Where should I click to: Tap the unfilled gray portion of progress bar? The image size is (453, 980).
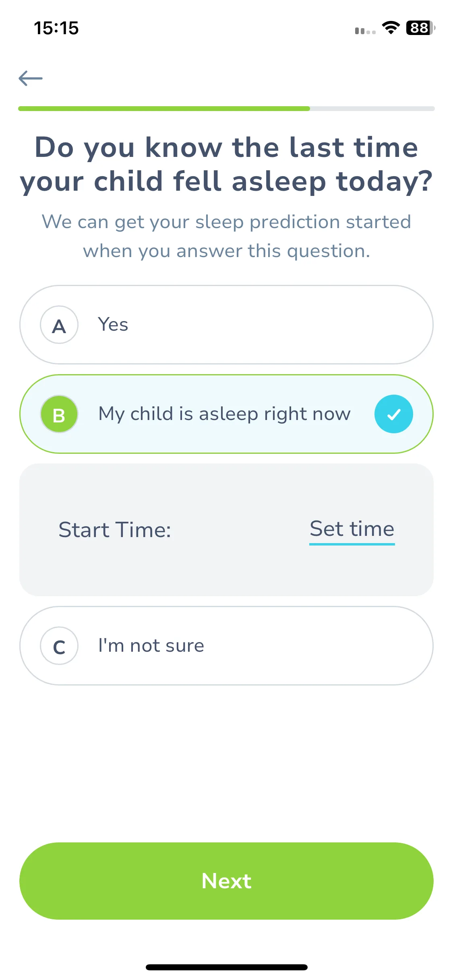tap(372, 109)
